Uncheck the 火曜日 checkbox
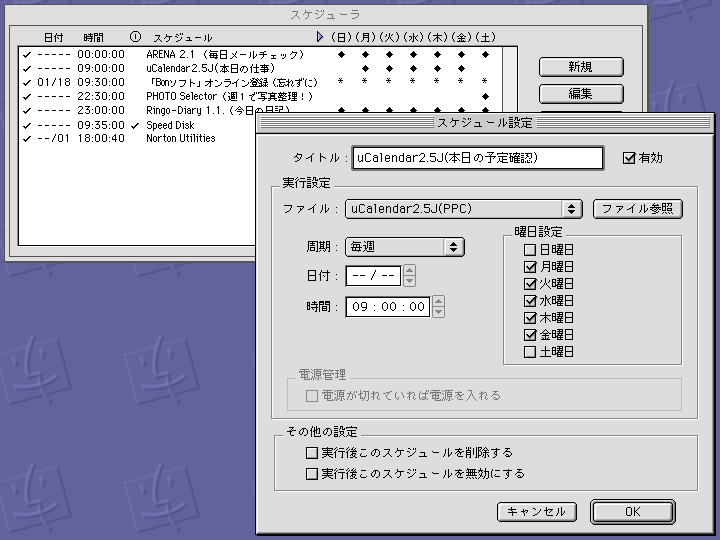720x540 pixels. [x=529, y=284]
